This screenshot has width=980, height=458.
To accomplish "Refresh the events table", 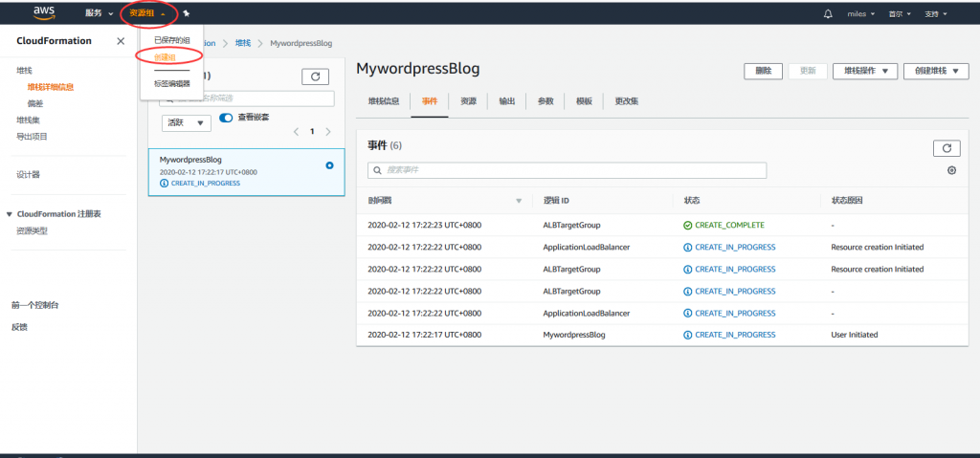I will coord(947,148).
